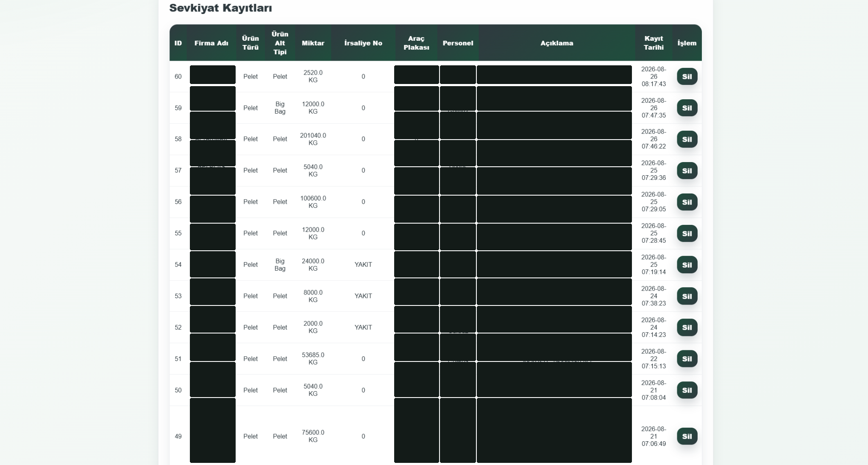Click the 8000.0 KG quantity cell
Screen dimensions: 868x465
pos(313,296)
